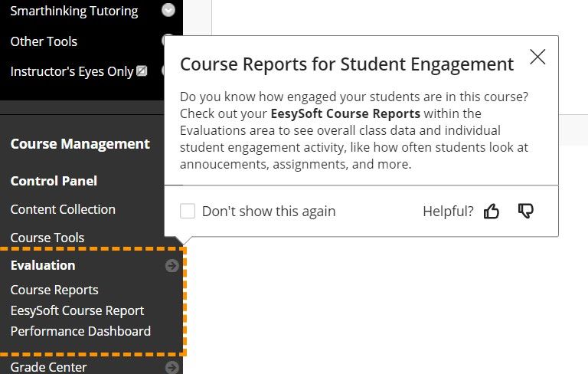Open the Performance Dashboard link
Image resolution: width=588 pixels, height=374 pixels.
point(80,331)
